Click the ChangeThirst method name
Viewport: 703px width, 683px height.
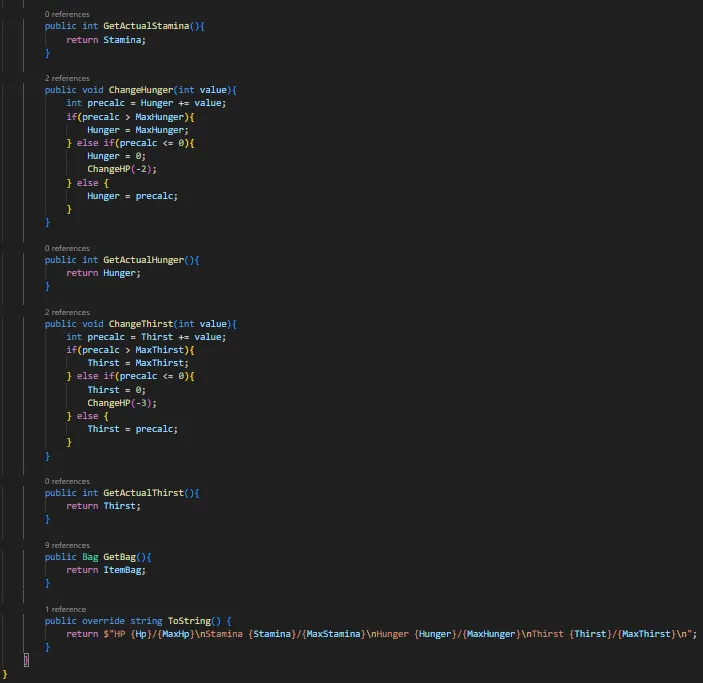coord(141,324)
